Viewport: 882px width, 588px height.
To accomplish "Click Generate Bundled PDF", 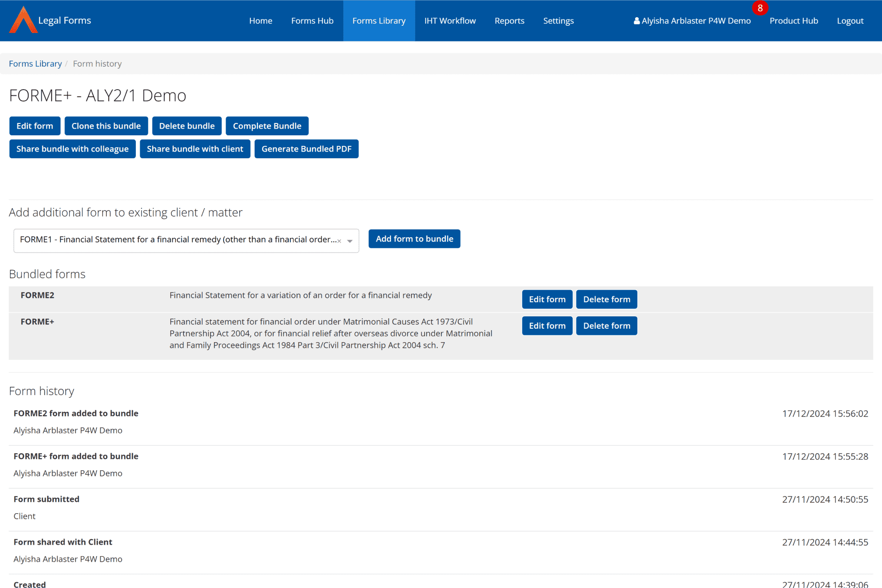I will pyautogui.click(x=306, y=149).
